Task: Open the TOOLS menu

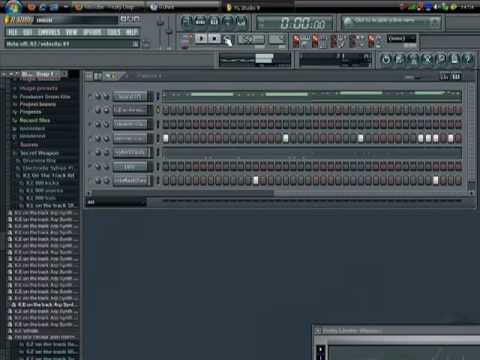Action: click(114, 32)
